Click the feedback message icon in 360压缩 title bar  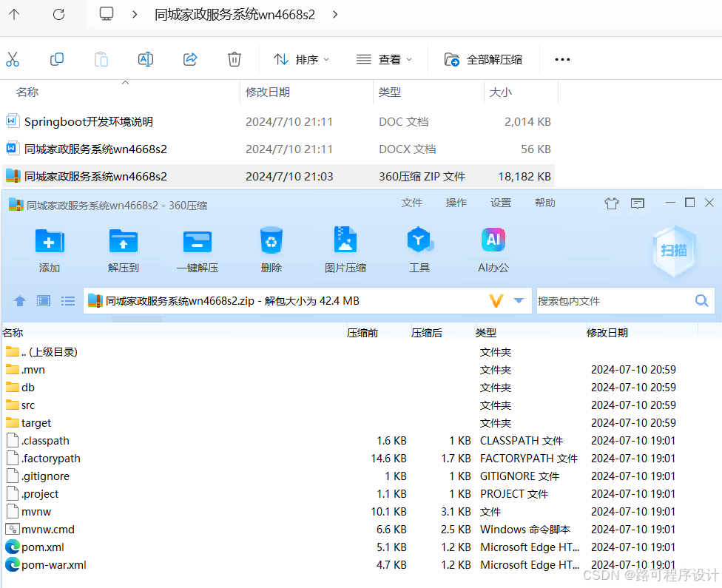(638, 203)
